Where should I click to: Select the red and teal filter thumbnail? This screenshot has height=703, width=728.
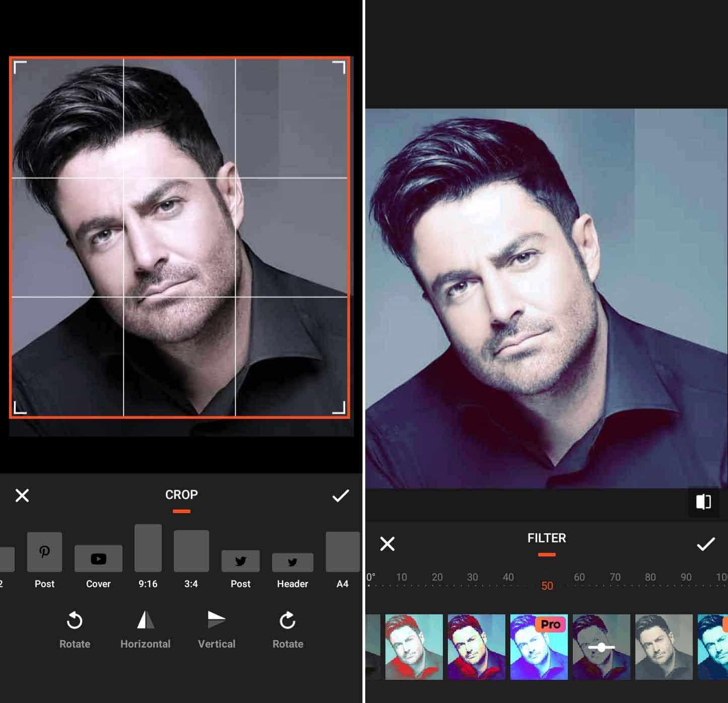[x=414, y=647]
